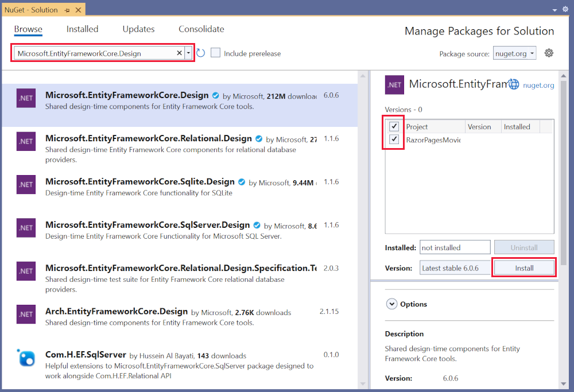Click the pin icon on the NuGet - Solution tab
The width and height of the screenshot is (574, 392).
(67, 9)
